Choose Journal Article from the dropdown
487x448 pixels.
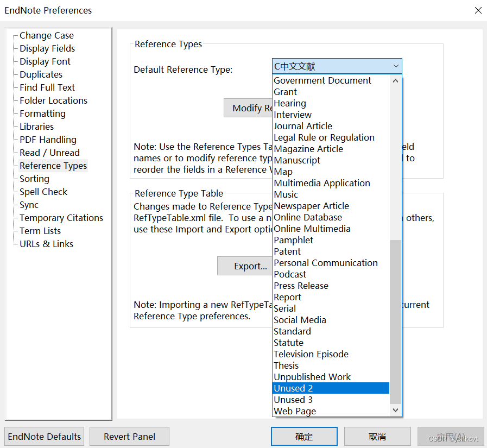pyautogui.click(x=331, y=126)
